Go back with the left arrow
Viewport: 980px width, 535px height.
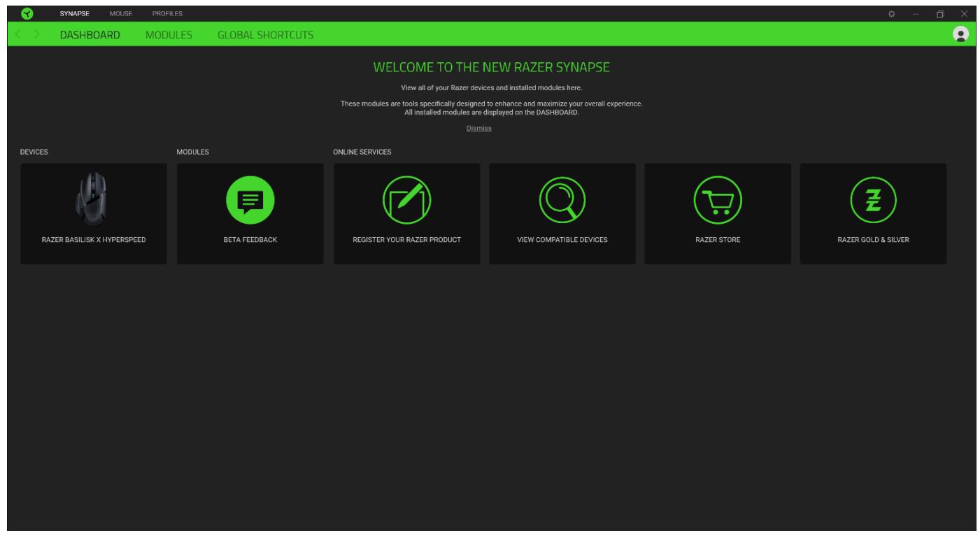[x=20, y=34]
